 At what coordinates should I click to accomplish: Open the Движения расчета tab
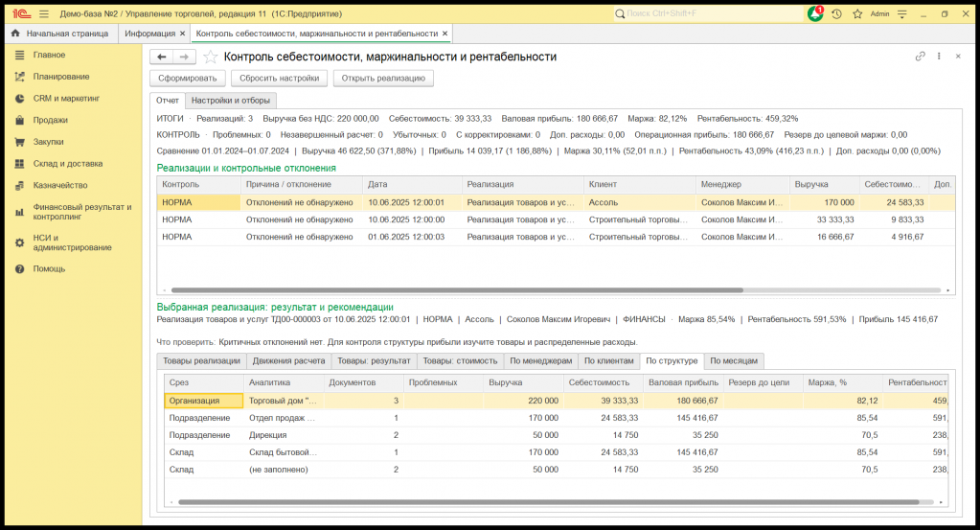coord(288,360)
